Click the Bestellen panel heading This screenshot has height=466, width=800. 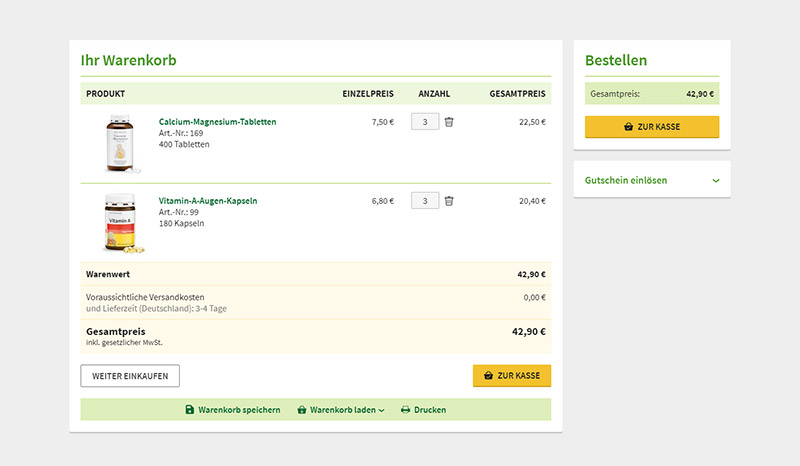click(x=616, y=60)
